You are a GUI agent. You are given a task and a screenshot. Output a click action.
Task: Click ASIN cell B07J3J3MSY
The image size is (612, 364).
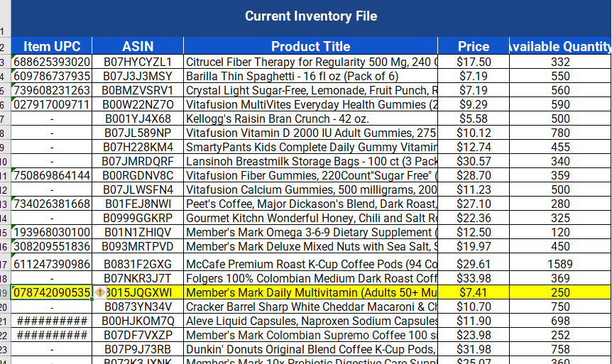click(138, 76)
